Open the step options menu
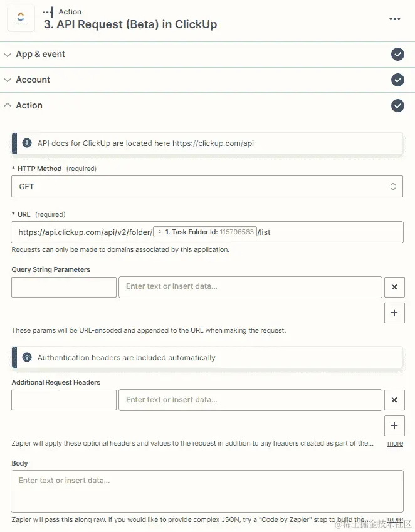The height and width of the screenshot is (532, 415). pos(394,19)
